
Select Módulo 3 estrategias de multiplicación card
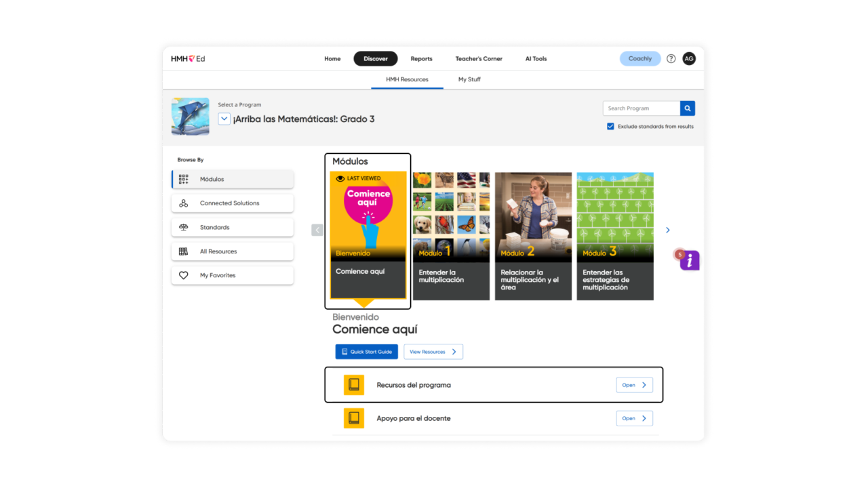point(615,236)
